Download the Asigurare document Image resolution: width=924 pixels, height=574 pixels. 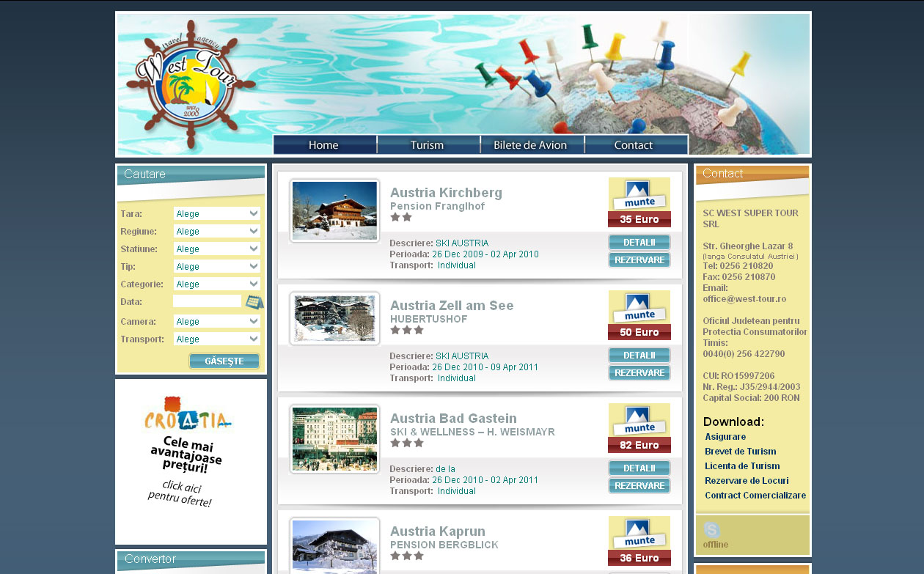[x=725, y=437]
